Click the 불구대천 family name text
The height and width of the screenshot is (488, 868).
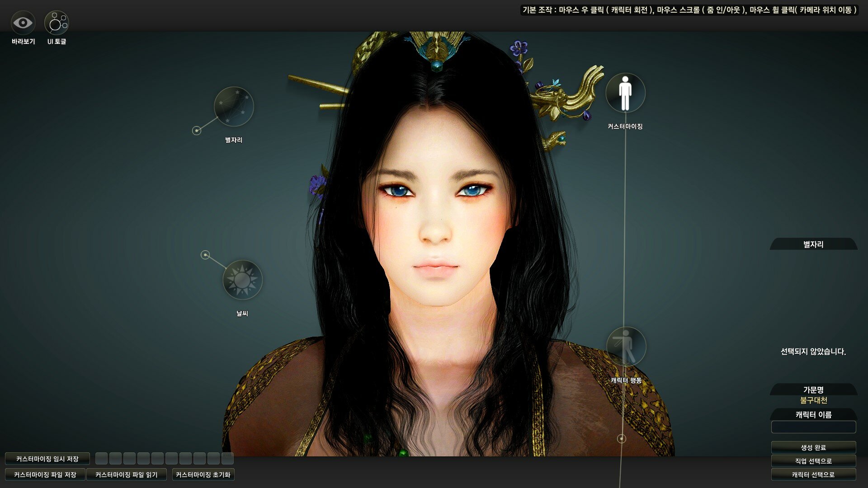coord(813,400)
